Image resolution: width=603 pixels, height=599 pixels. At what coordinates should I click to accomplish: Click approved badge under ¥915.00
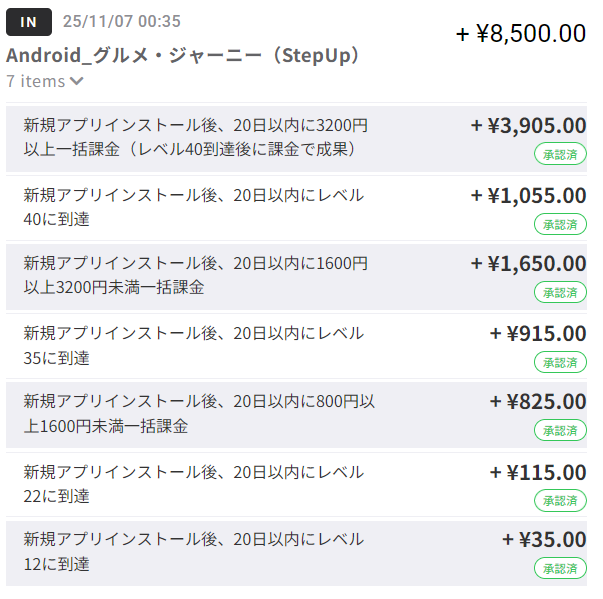pyautogui.click(x=560, y=361)
